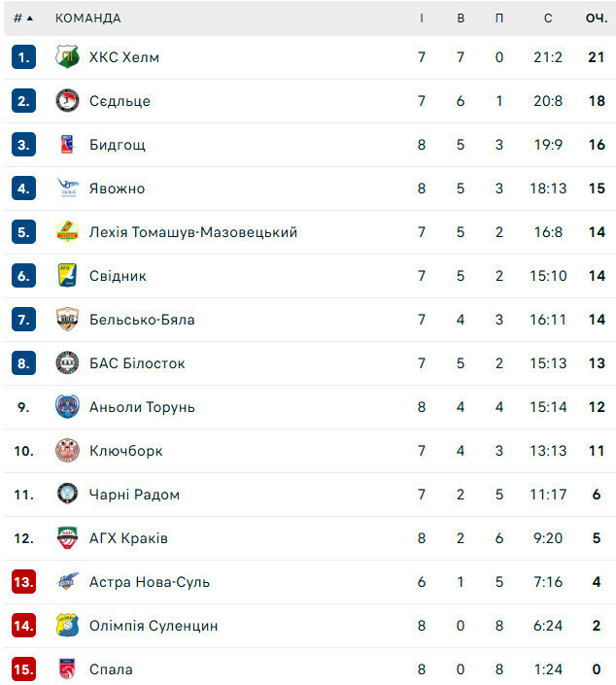Click the Бидгощ team crest
The height and width of the screenshot is (685, 616).
pos(67,145)
